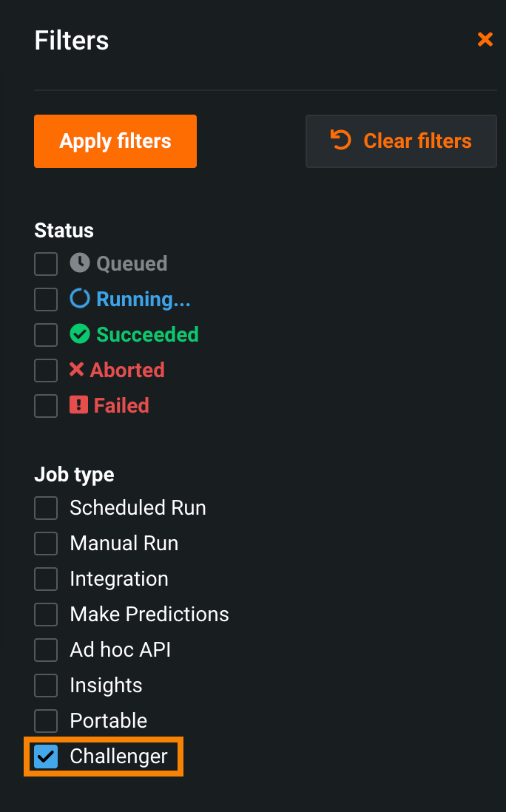Image resolution: width=506 pixels, height=812 pixels.
Task: Tick the Integration job type checkbox
Action: point(46,579)
